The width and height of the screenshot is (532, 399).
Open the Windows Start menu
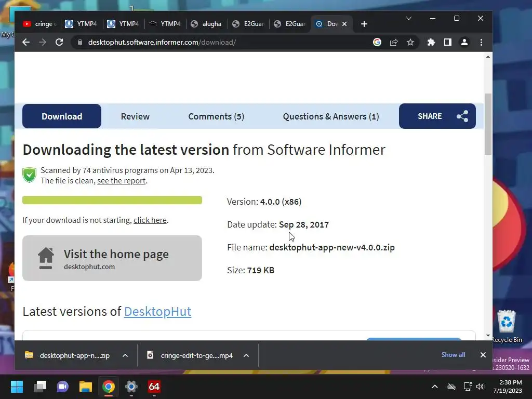click(17, 387)
